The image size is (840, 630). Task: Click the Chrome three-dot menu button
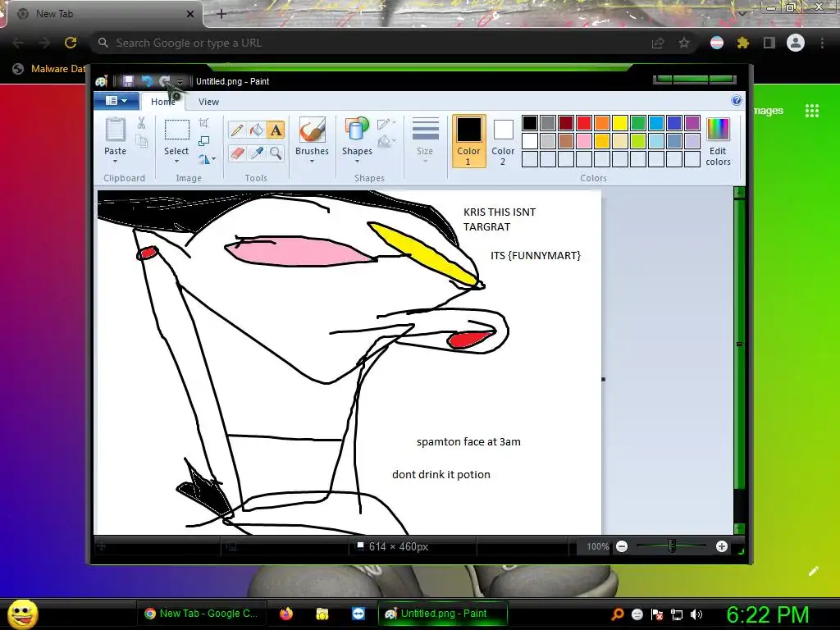click(x=822, y=43)
